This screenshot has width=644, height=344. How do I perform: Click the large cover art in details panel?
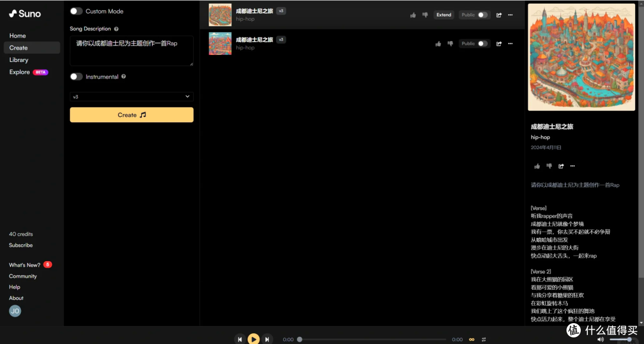click(x=581, y=57)
